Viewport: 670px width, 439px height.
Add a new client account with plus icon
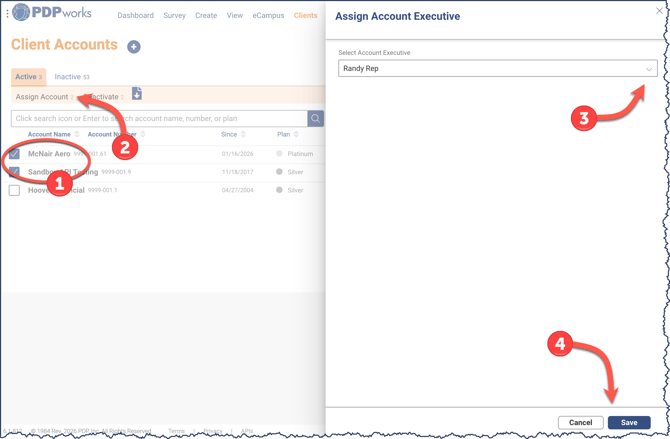point(134,47)
